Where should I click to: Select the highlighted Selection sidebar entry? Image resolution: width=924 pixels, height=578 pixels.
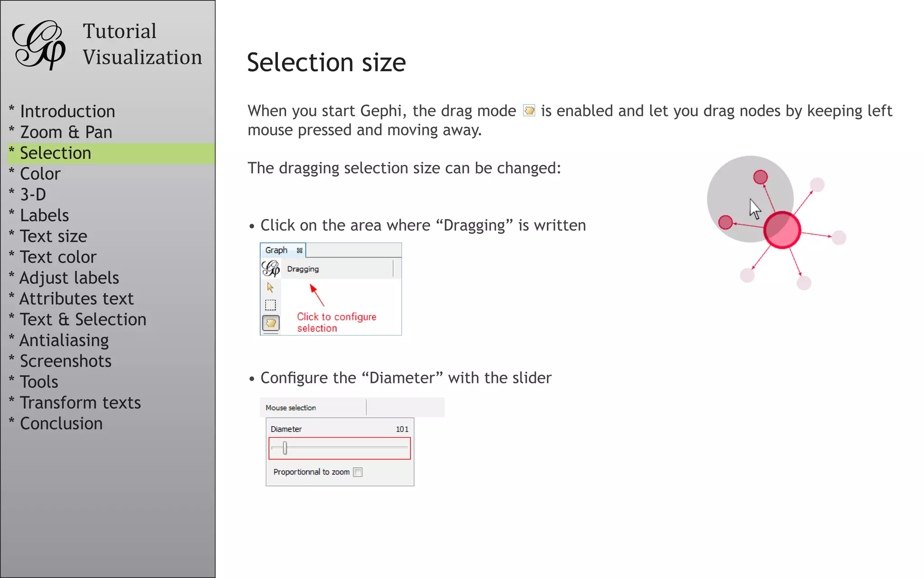pyautogui.click(x=55, y=153)
